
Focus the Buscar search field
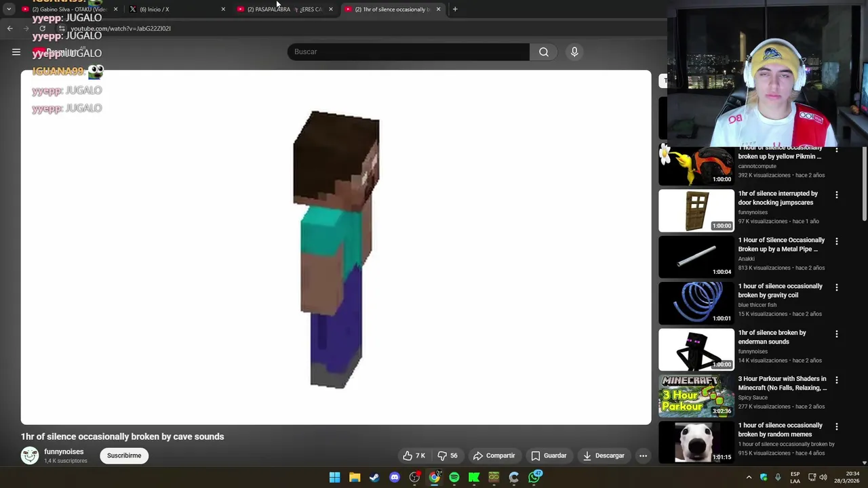[408, 52]
